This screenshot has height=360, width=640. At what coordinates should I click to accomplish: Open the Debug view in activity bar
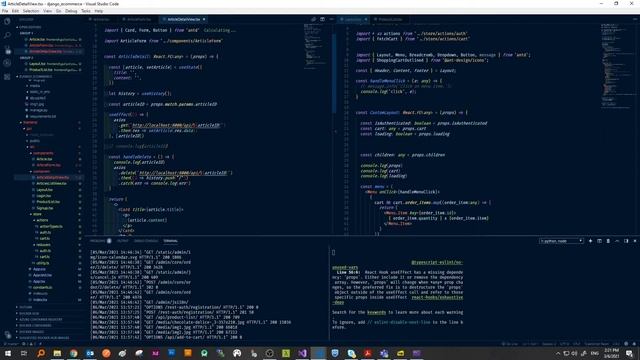(7, 63)
